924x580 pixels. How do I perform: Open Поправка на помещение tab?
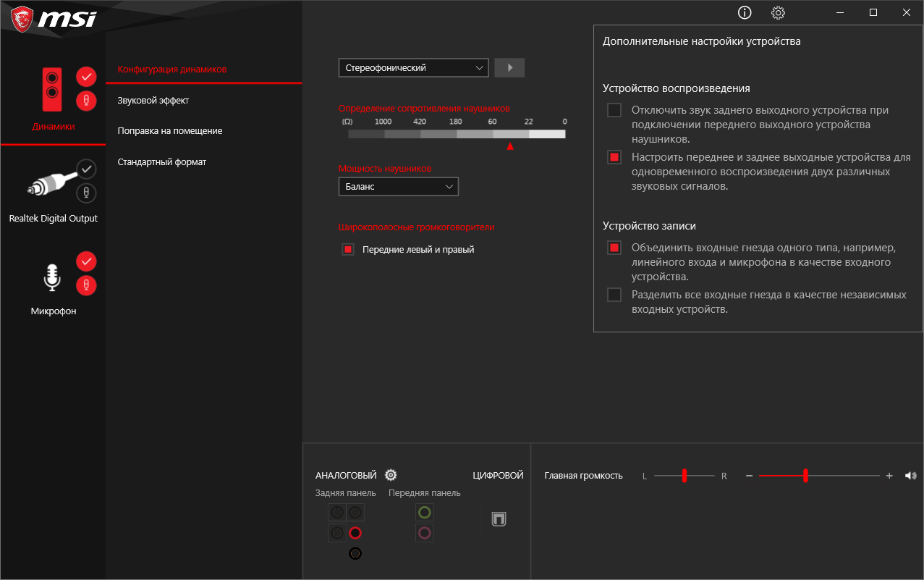pyautogui.click(x=170, y=131)
